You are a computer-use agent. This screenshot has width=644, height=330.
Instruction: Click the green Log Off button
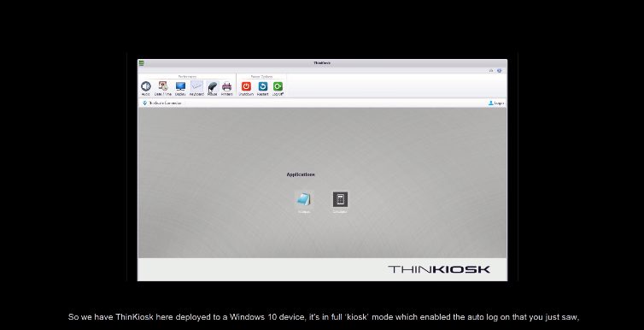click(278, 88)
